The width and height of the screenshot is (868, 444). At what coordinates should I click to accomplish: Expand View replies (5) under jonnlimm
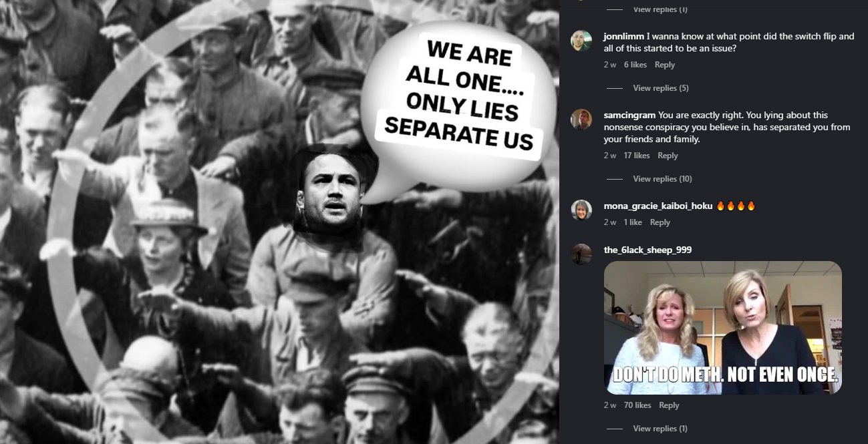click(x=660, y=88)
